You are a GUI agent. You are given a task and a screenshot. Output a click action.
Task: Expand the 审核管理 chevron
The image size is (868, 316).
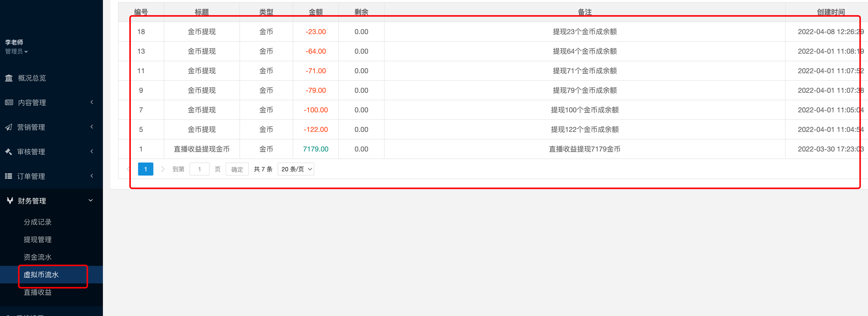tap(92, 151)
